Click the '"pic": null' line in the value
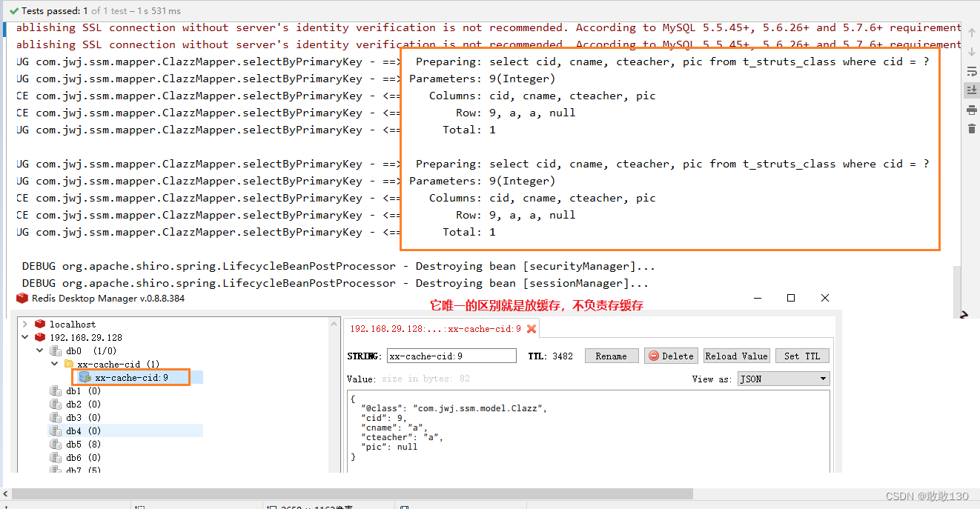The width and height of the screenshot is (980, 509). tap(388, 447)
